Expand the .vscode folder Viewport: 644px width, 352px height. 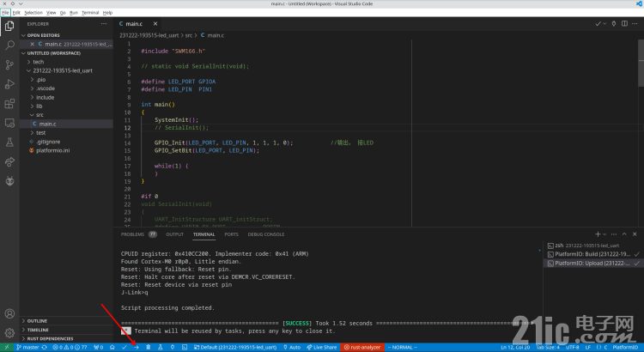(46, 88)
